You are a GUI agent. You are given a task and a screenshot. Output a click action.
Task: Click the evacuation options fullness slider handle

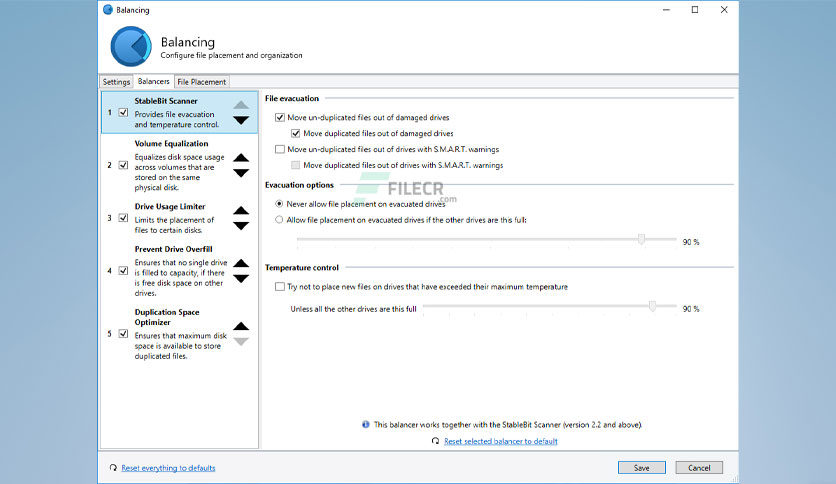coord(641,239)
